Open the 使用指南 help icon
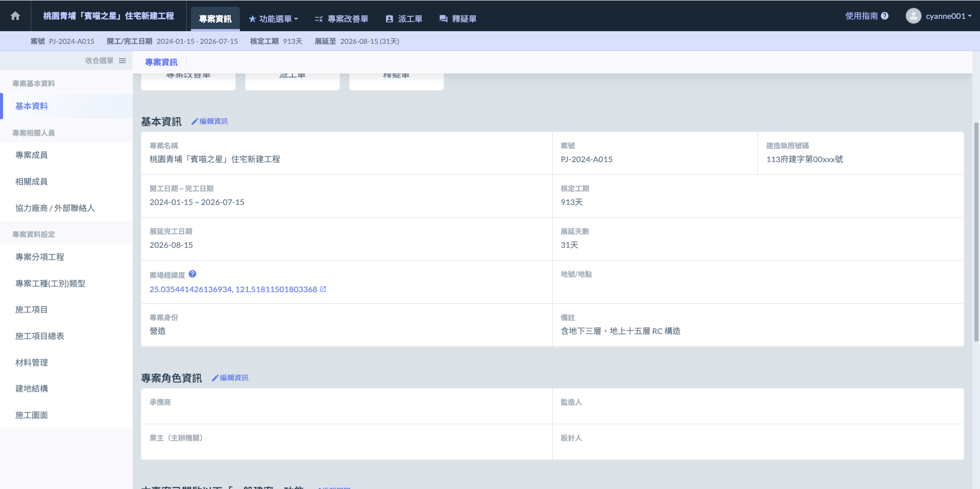This screenshot has width=980, height=489. coord(885,16)
